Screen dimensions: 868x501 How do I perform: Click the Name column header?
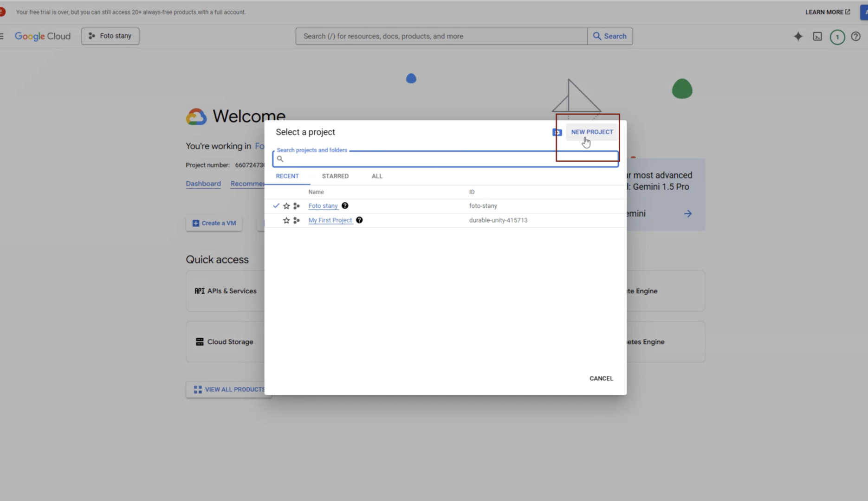(316, 192)
